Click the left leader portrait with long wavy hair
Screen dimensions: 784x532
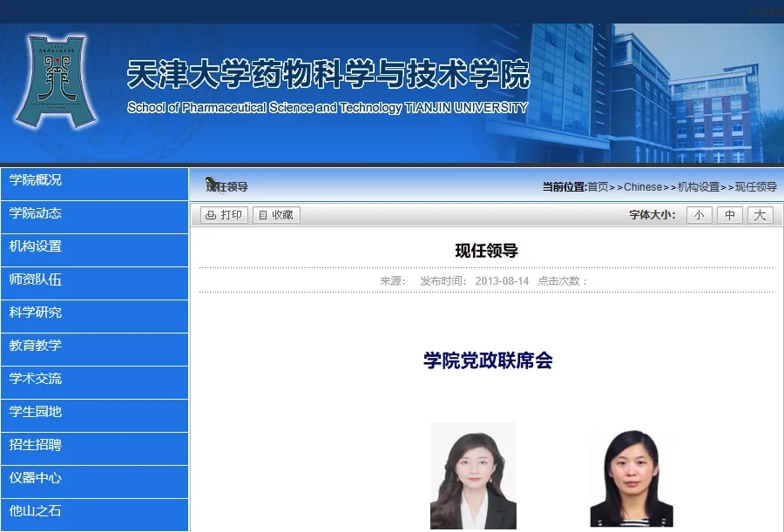pos(473,475)
